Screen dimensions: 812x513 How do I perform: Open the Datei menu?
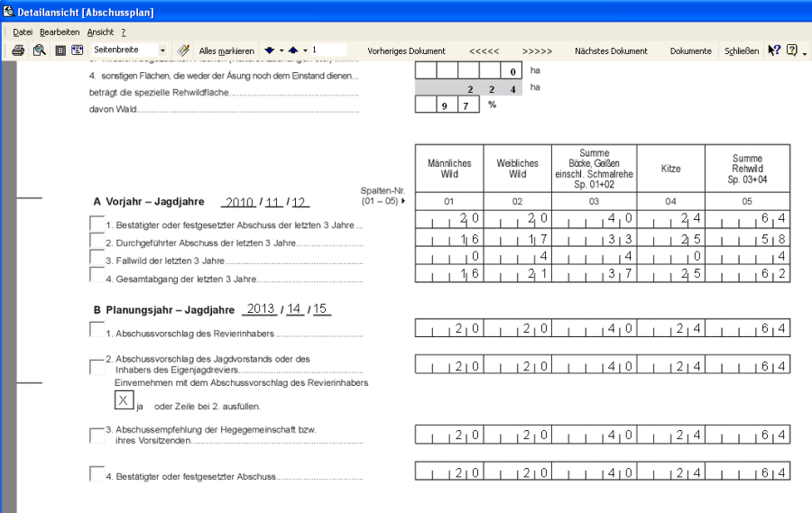(x=23, y=32)
